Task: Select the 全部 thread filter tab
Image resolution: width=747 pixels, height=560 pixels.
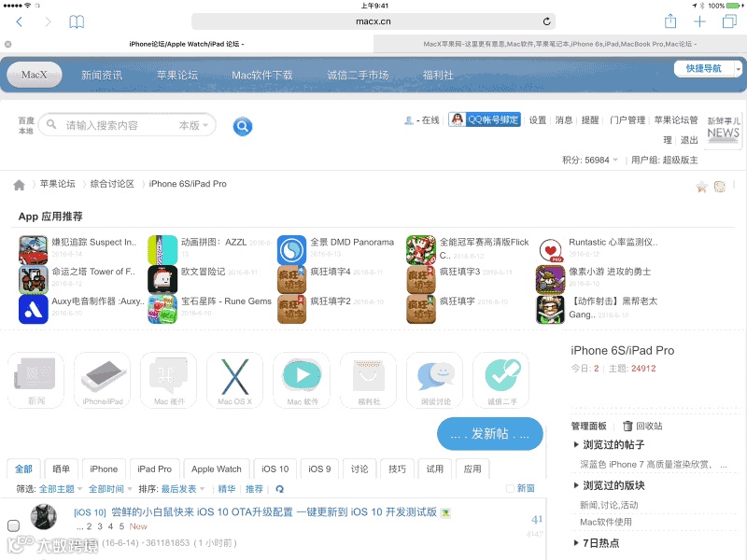Action: pos(23,469)
